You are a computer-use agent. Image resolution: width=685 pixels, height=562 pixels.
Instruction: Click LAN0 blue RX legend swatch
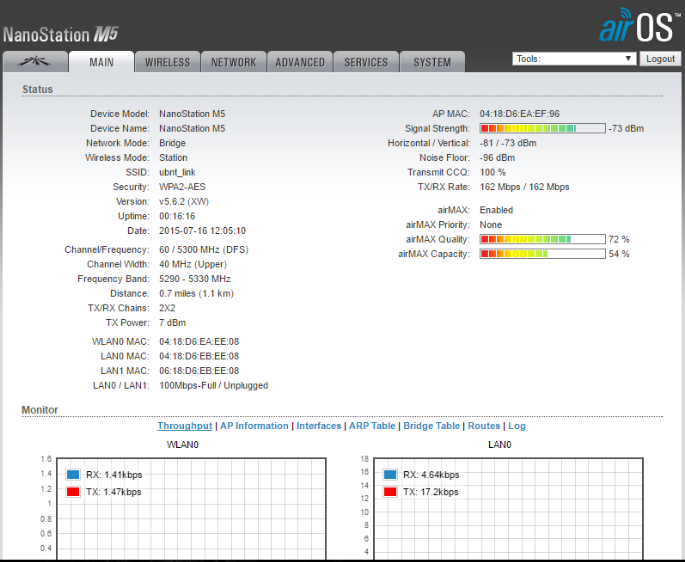pyautogui.click(x=390, y=475)
